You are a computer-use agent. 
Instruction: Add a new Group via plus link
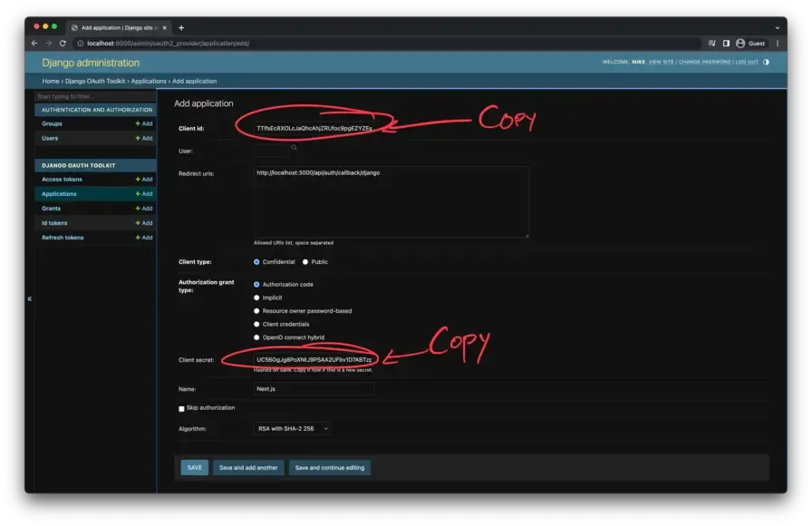(x=144, y=124)
